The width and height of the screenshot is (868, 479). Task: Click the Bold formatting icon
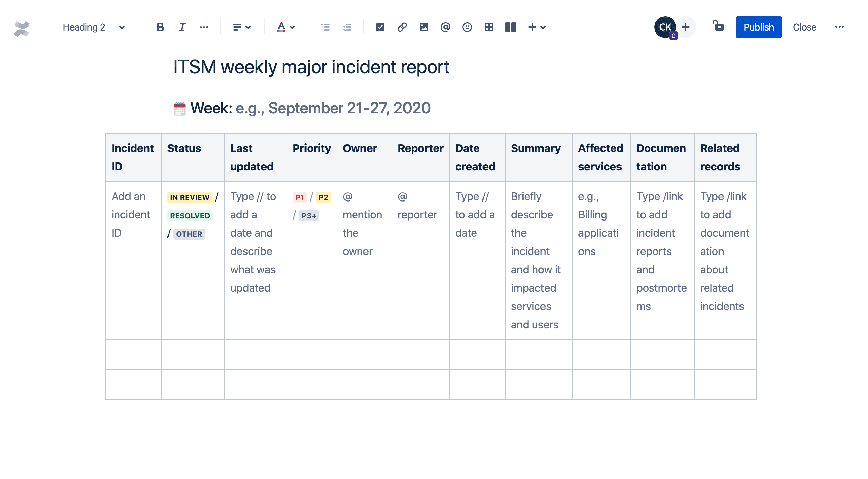(x=160, y=26)
